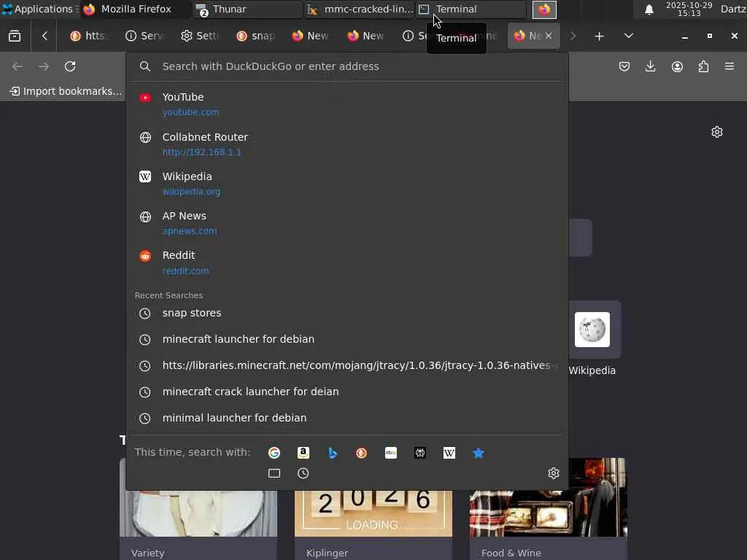Switch to the Serv tab
Screen dimensions: 747x560
coord(144,36)
